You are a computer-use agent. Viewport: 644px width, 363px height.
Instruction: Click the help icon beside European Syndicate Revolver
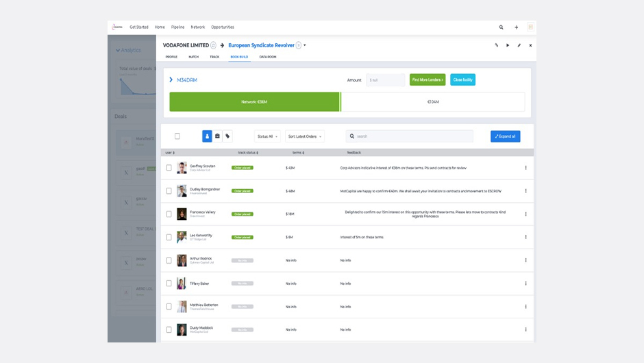[299, 45]
